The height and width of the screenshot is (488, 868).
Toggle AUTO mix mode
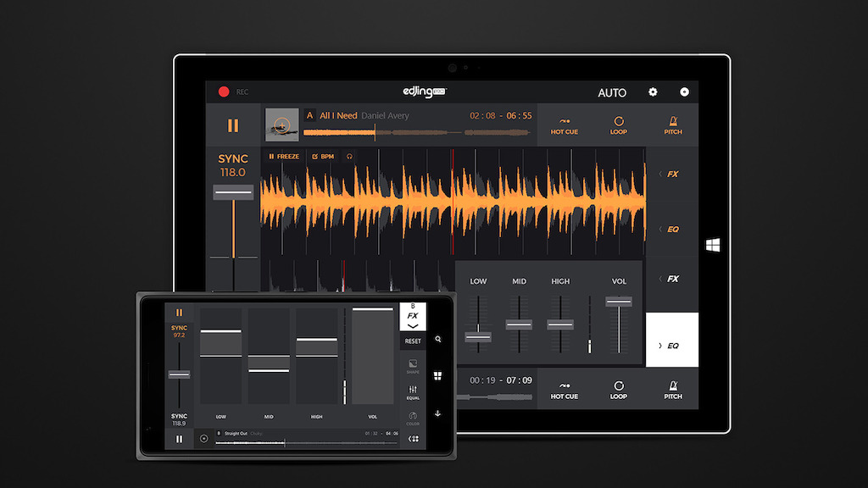coord(612,93)
